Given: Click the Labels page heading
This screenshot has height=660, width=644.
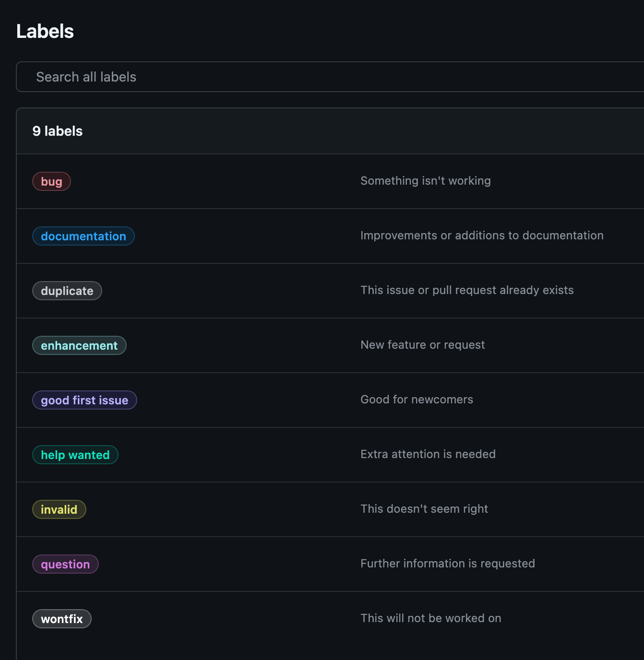Looking at the screenshot, I should coord(45,31).
